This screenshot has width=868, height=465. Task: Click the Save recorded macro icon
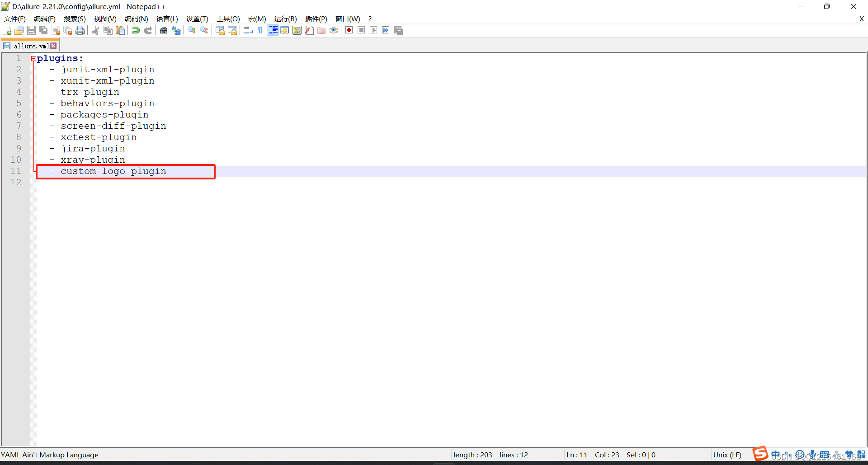pos(398,30)
